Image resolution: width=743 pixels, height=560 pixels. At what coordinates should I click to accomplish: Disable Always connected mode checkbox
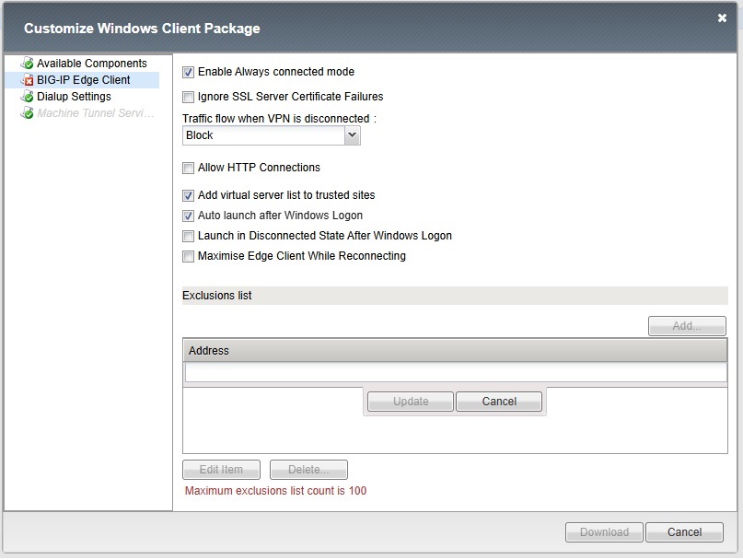[x=189, y=72]
